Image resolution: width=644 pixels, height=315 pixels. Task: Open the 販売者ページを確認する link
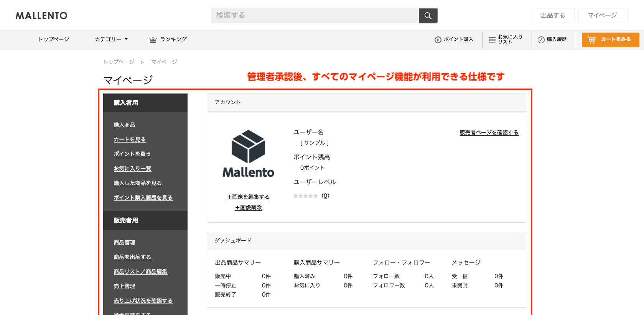coord(489,133)
